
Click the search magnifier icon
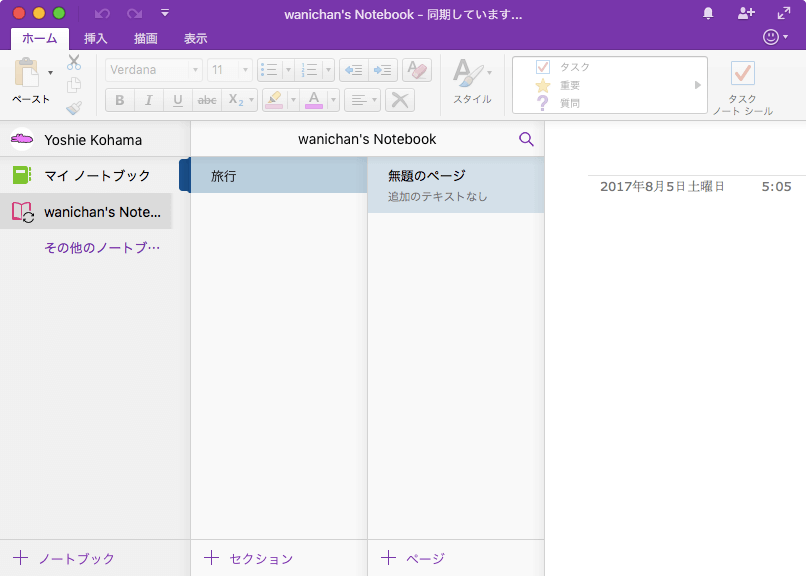tap(526, 139)
